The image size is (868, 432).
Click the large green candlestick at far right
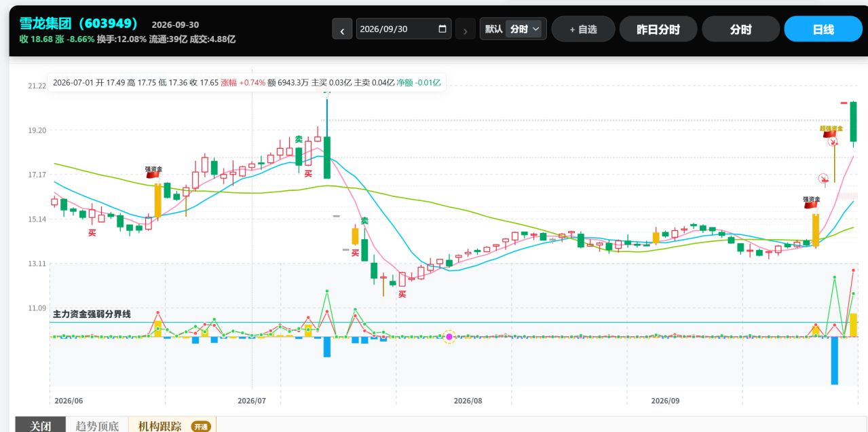853,122
